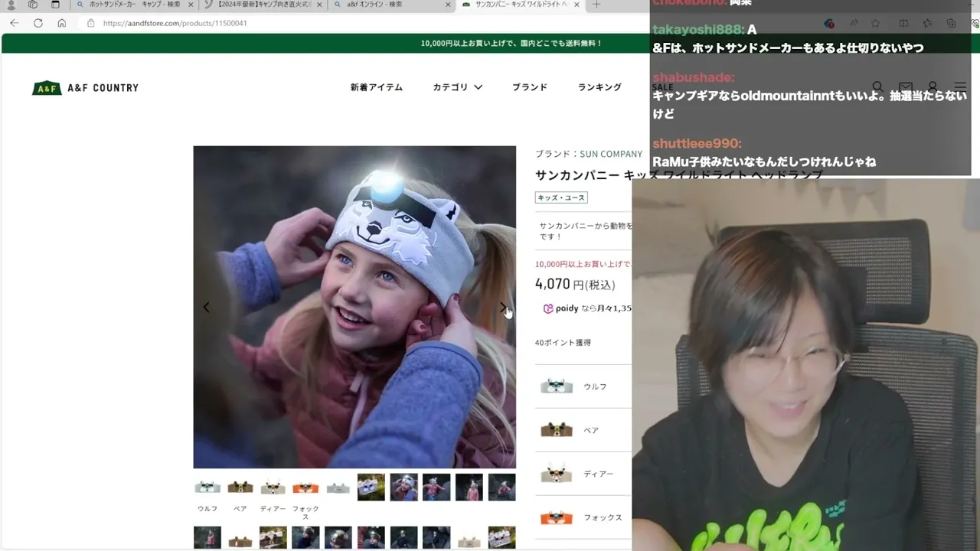Select the ベア variant option
Viewport: 980px width, 551px height.
pyautogui.click(x=583, y=430)
